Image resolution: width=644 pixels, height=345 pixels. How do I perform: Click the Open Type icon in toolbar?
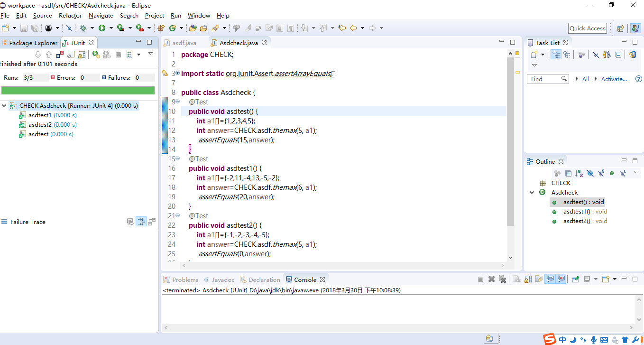193,28
